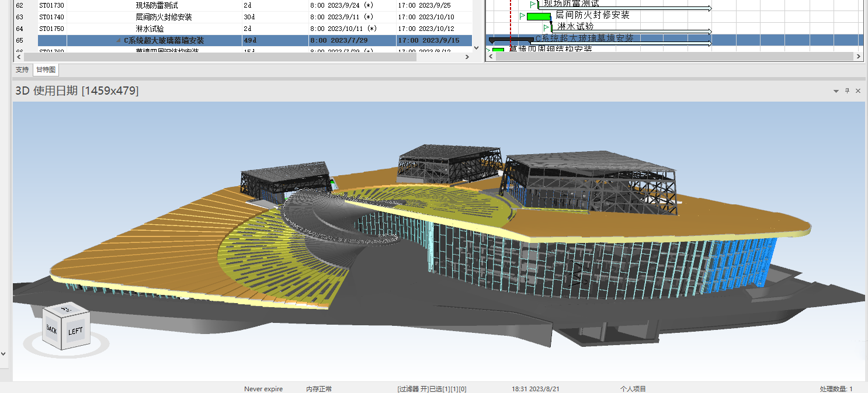The image size is (868, 393).
Task: Switch to the 支持 tab
Action: coord(22,70)
